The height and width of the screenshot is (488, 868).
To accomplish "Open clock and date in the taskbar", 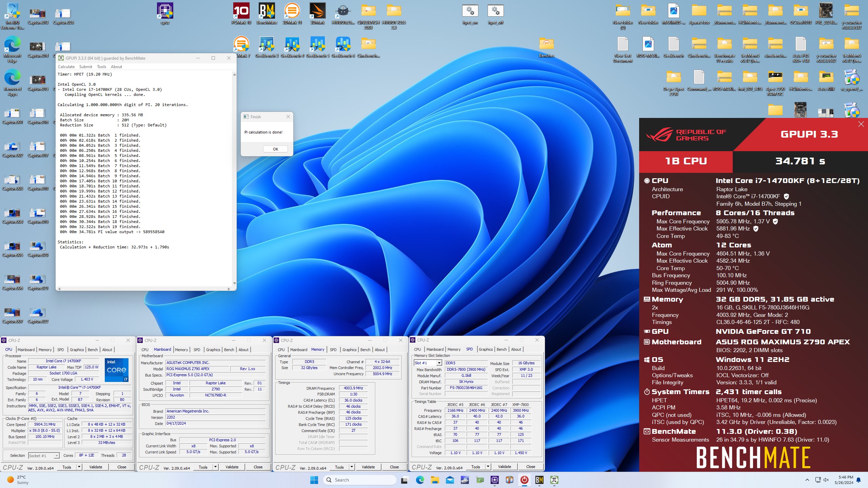I will 844,480.
